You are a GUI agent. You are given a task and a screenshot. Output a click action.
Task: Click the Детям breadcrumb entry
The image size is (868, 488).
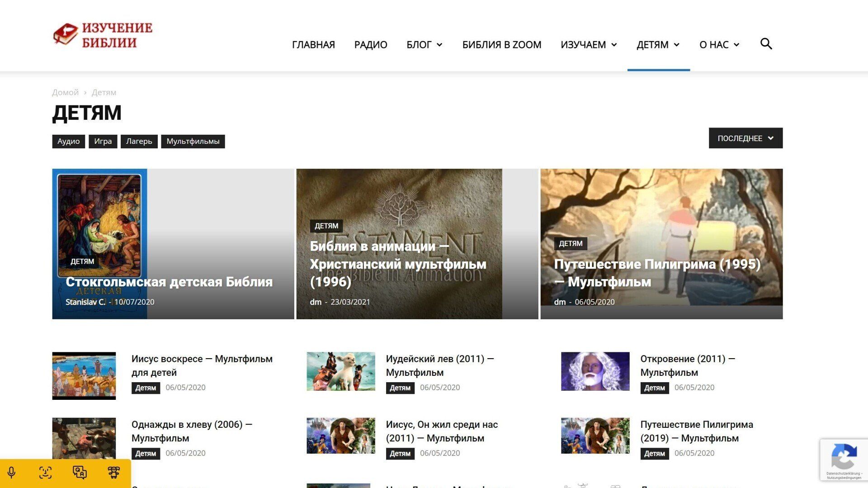(104, 92)
